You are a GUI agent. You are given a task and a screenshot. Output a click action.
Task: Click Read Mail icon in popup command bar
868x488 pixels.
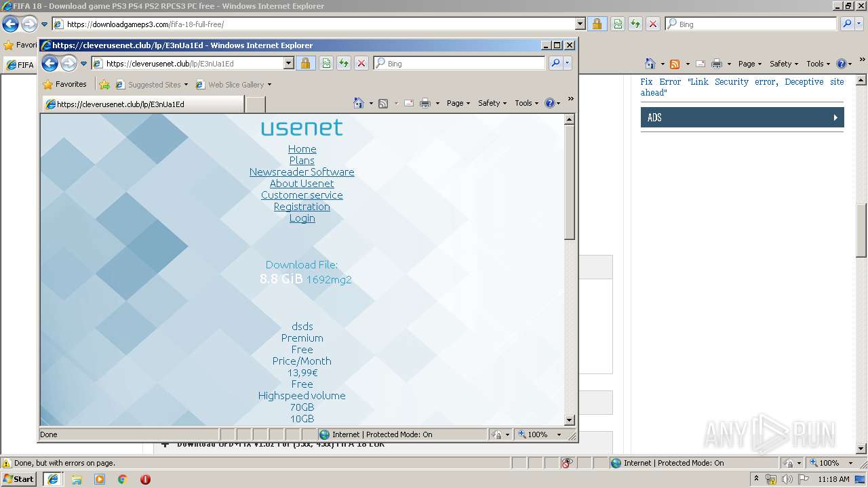tap(409, 103)
